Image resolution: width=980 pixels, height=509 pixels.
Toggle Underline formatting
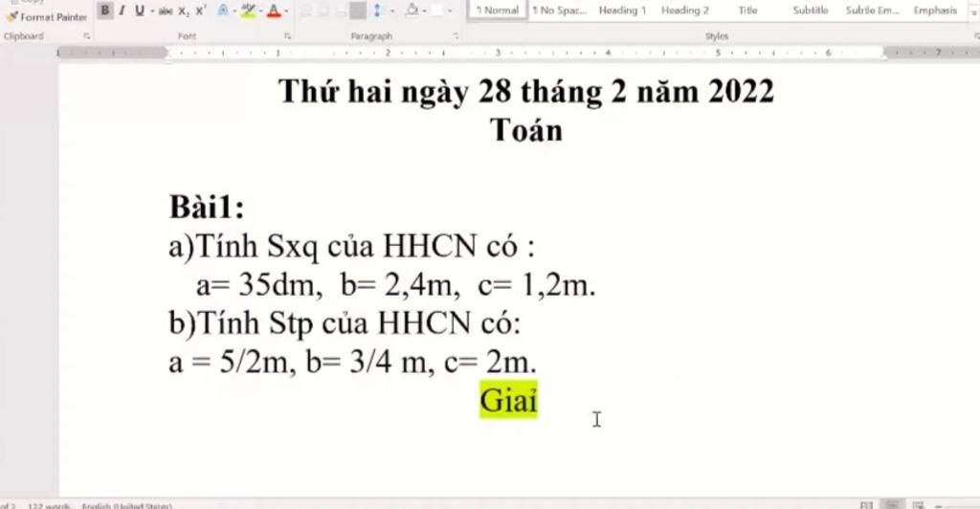click(140, 10)
